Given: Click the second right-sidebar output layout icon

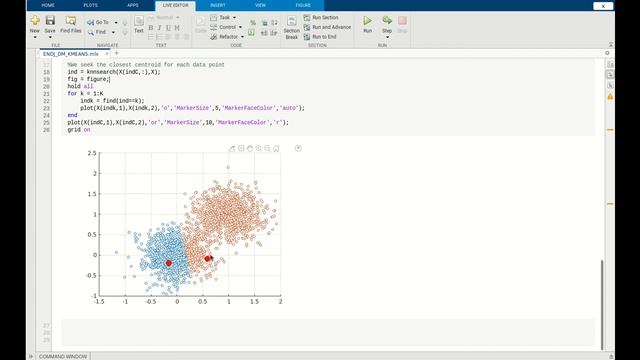Looking at the screenshot, I should click(610, 75).
